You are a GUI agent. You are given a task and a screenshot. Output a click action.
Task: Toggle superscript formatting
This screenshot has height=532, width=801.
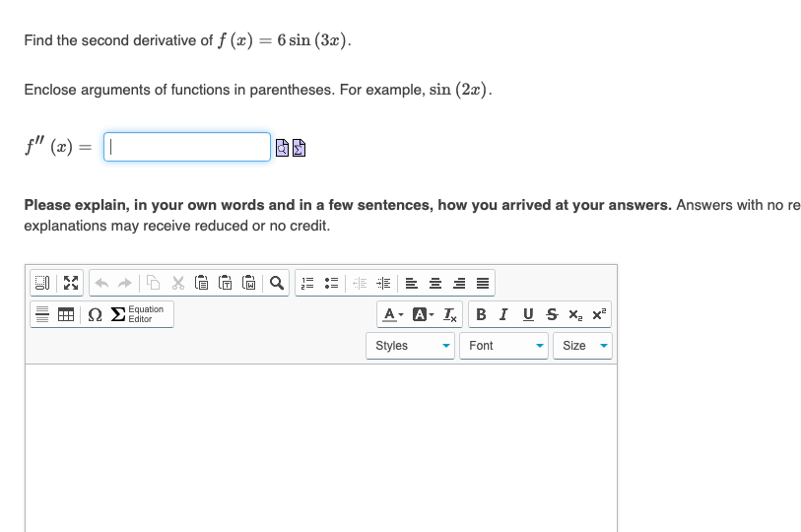pos(599,314)
